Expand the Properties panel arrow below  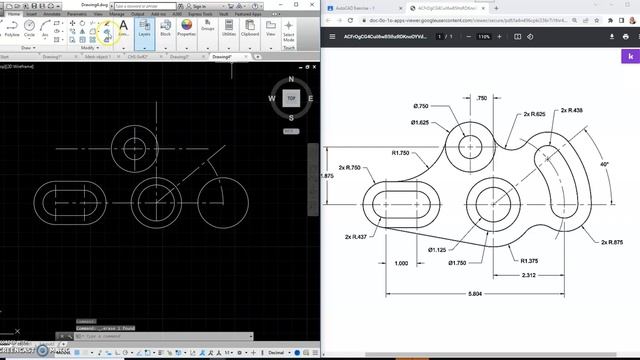pyautogui.click(x=187, y=48)
